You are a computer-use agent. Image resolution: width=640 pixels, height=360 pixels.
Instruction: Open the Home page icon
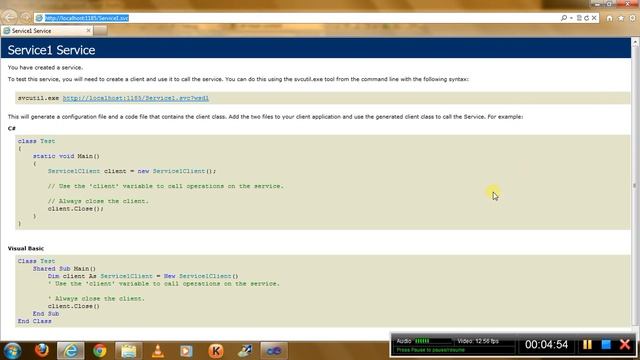coord(609,18)
